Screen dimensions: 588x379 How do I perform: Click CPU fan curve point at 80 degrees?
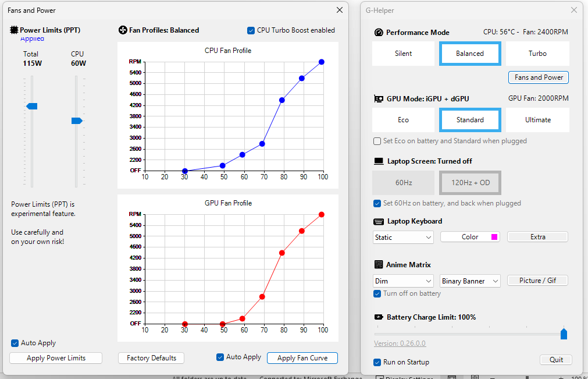(x=282, y=100)
